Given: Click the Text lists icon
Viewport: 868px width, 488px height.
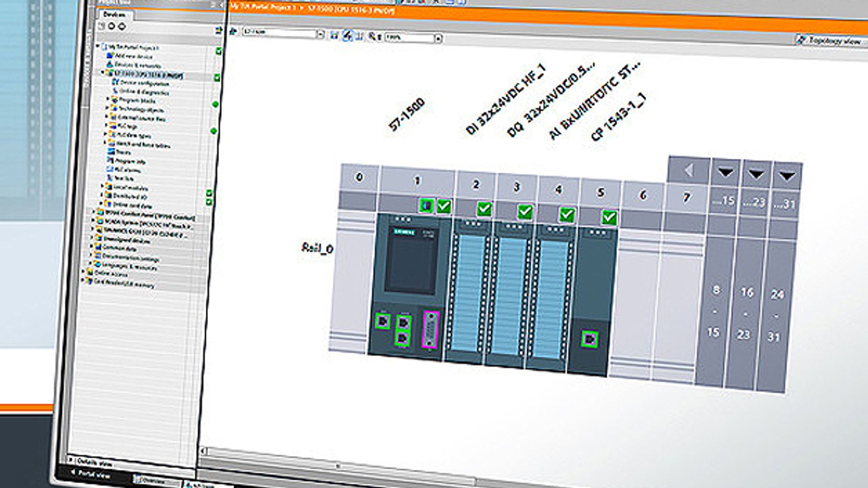Looking at the screenshot, I should pos(110,177).
